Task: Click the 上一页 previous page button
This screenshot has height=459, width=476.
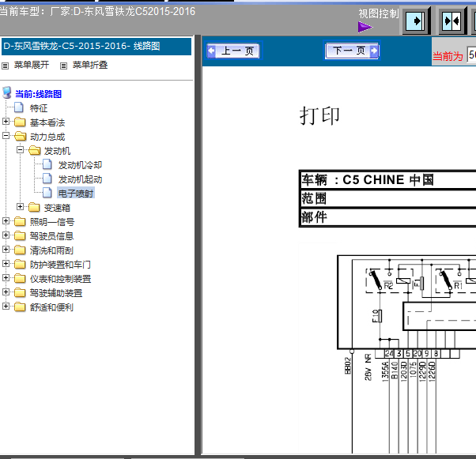Action: [233, 51]
